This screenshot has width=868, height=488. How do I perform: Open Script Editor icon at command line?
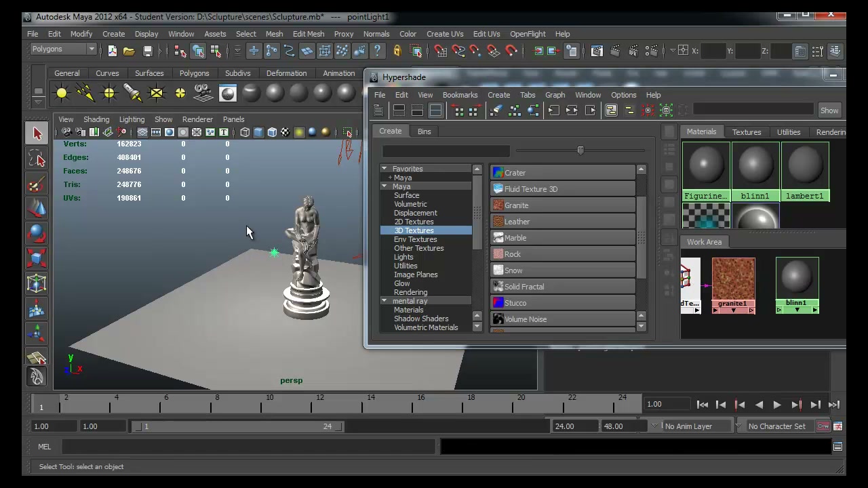pos(837,447)
